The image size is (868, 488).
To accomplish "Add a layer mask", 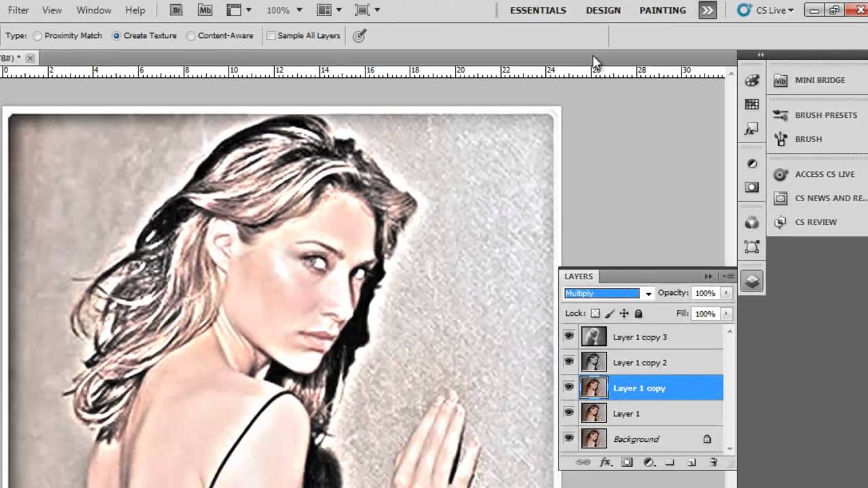I will point(627,462).
